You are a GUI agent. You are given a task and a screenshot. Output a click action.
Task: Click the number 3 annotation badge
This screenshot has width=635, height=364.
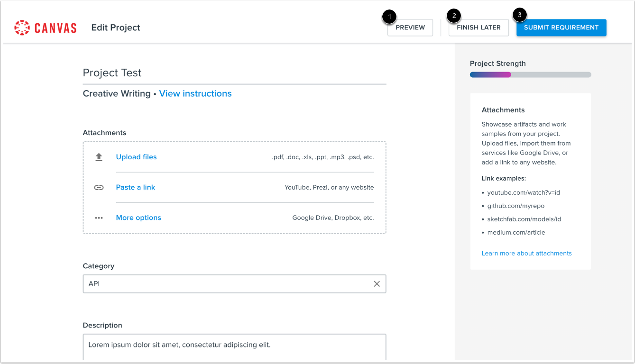point(520,15)
